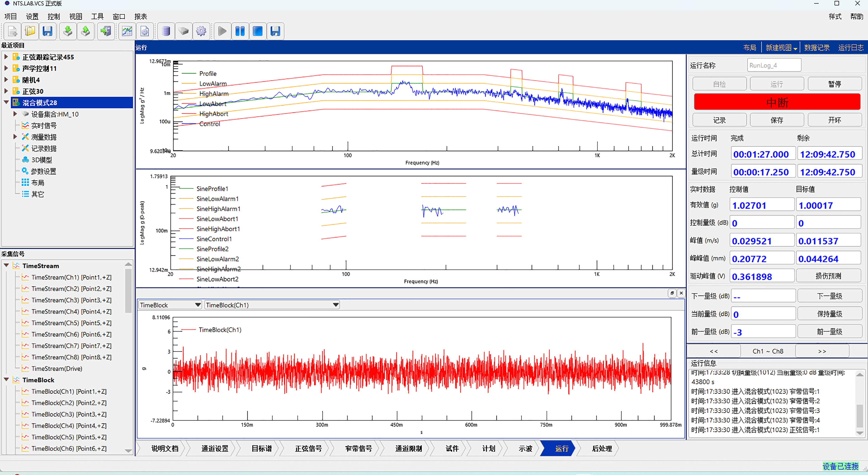Click the database cylinder toolbar icon
Viewport: 868px width, 475px height.
coord(166,31)
